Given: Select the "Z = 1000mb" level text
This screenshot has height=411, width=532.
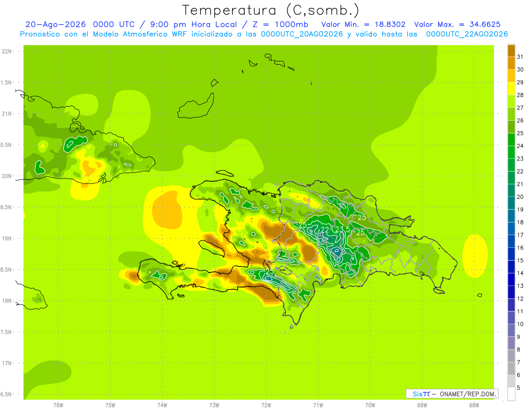Looking at the screenshot, I should tap(280, 24).
